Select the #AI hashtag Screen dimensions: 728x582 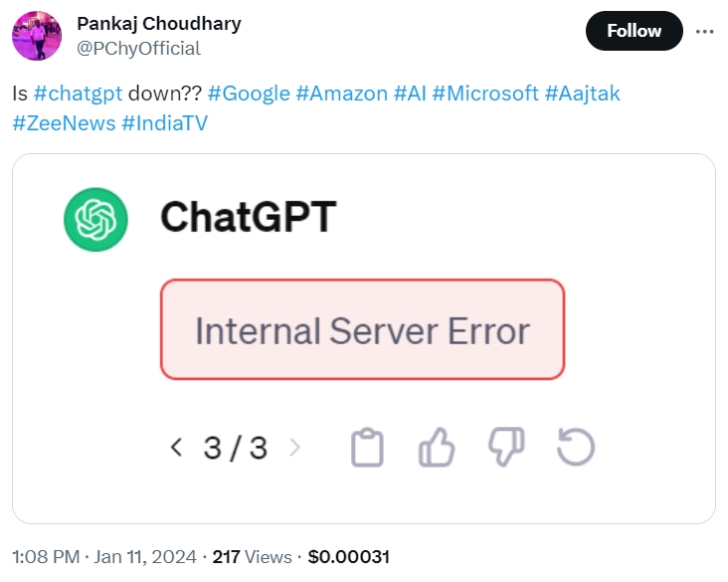pos(410,94)
